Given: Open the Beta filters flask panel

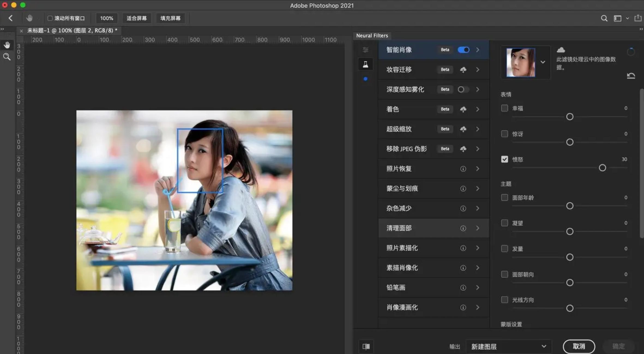Looking at the screenshot, I should (x=365, y=64).
